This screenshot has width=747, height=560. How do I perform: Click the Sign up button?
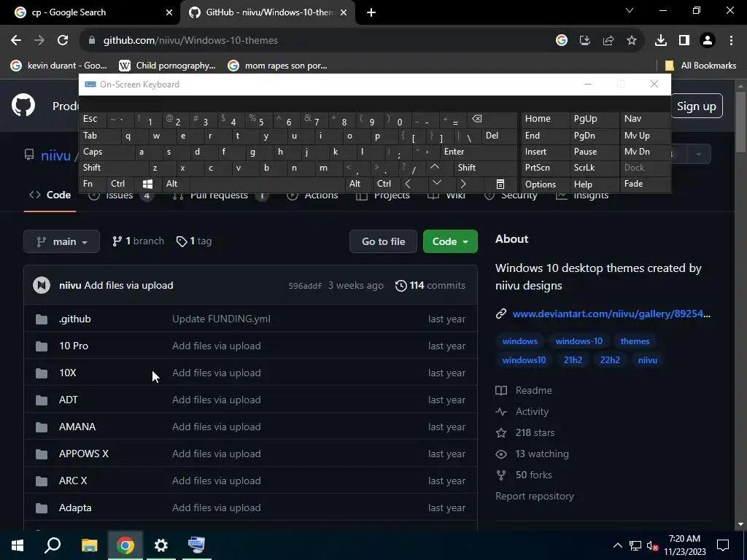697,106
